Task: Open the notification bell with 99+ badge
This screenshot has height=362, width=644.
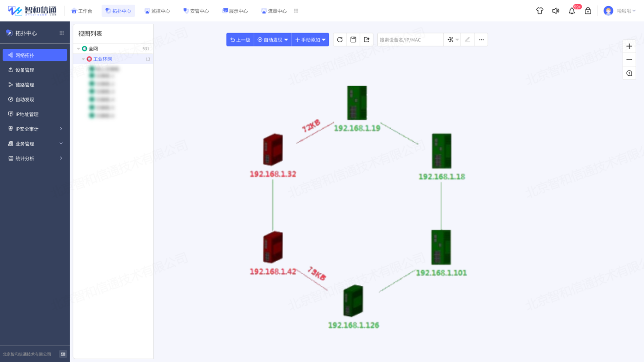Action: coord(572,11)
